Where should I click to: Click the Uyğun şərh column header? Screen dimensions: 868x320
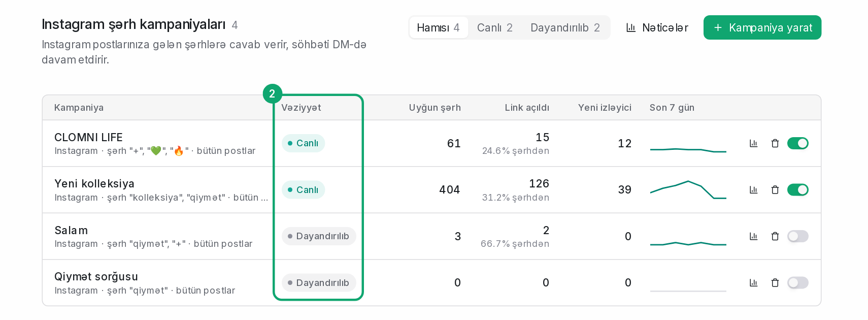pos(435,108)
